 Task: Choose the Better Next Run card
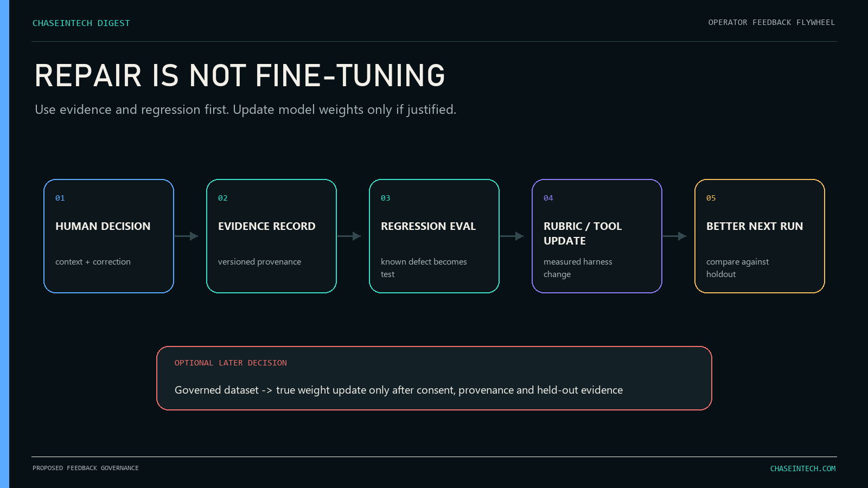coord(759,236)
